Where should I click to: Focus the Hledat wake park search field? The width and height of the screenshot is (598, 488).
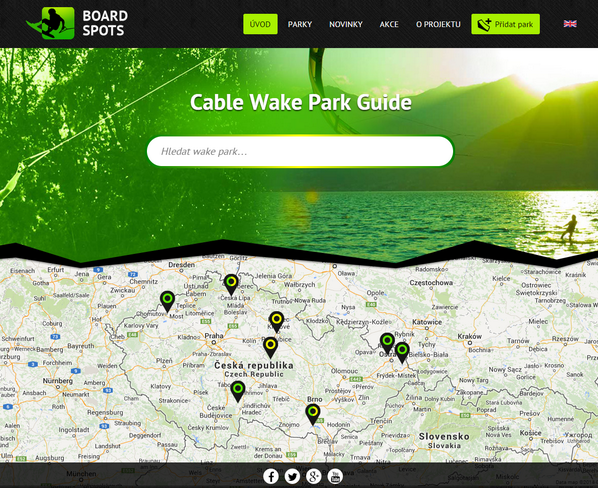pyautogui.click(x=300, y=151)
